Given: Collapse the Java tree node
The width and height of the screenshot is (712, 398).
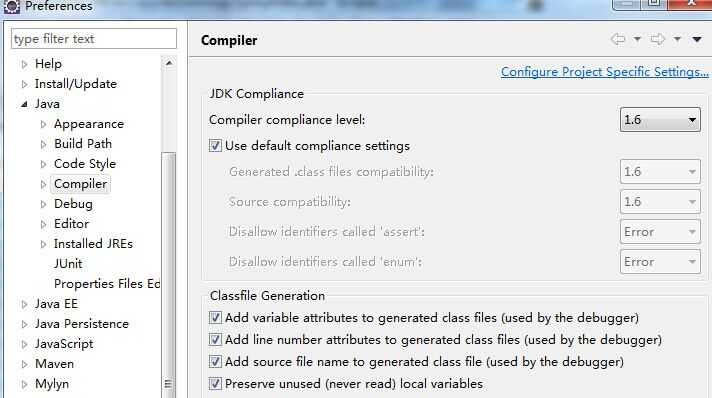Looking at the screenshot, I should coord(25,104).
